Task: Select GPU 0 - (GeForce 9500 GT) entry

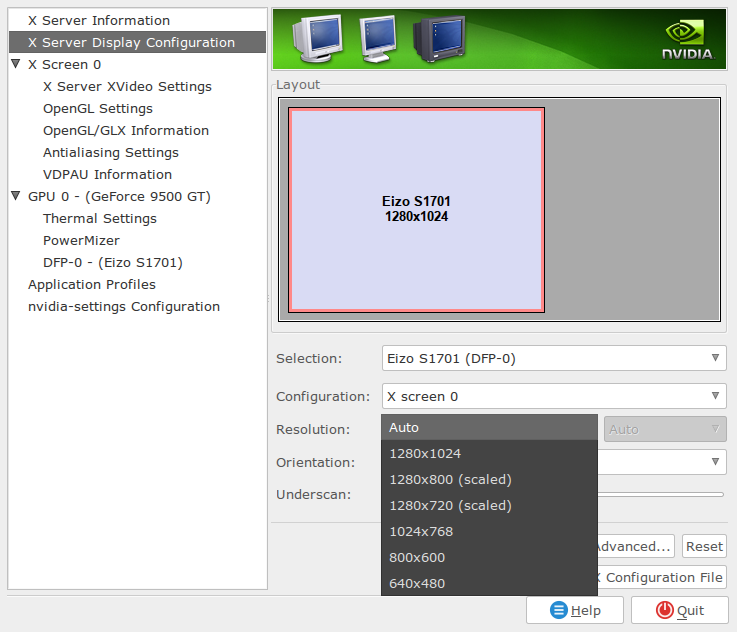Action: point(119,196)
